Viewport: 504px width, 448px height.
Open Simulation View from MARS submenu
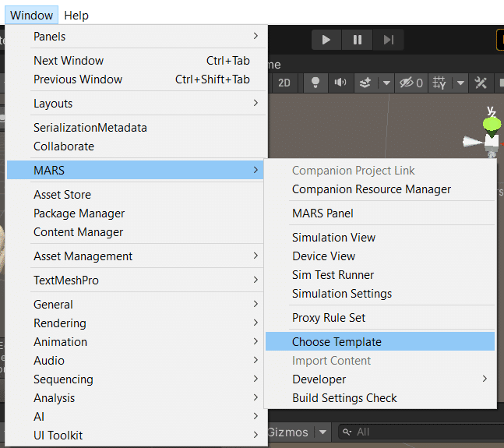click(333, 238)
